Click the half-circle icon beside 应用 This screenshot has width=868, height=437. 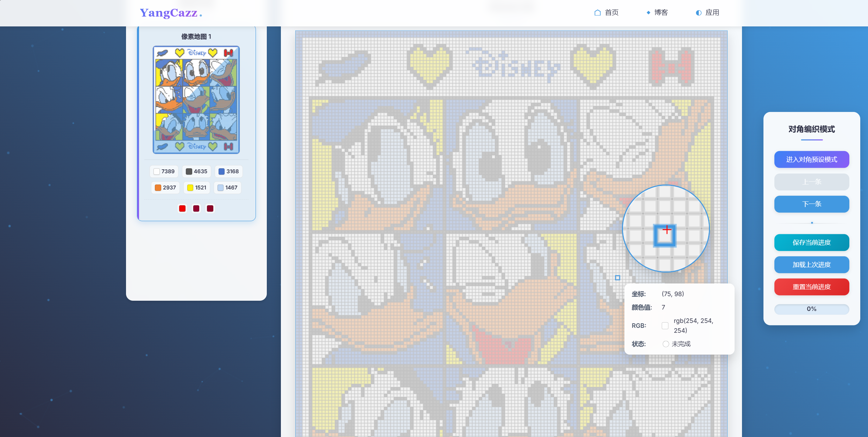pyautogui.click(x=699, y=13)
